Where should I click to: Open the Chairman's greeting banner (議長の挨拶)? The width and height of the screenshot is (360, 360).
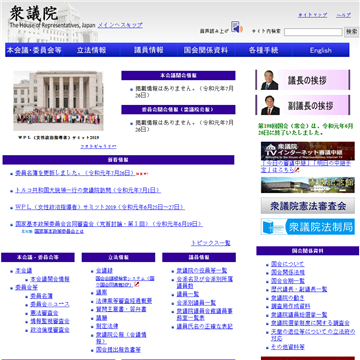pos(303,80)
